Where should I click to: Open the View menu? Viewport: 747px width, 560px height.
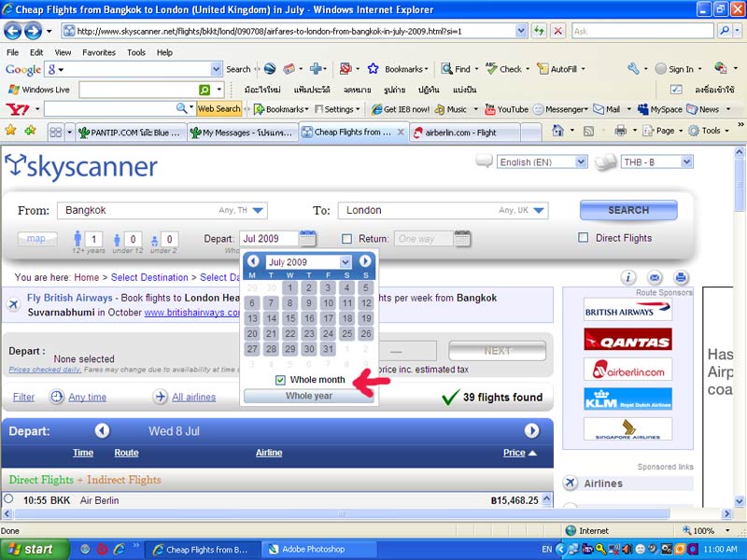click(x=63, y=52)
